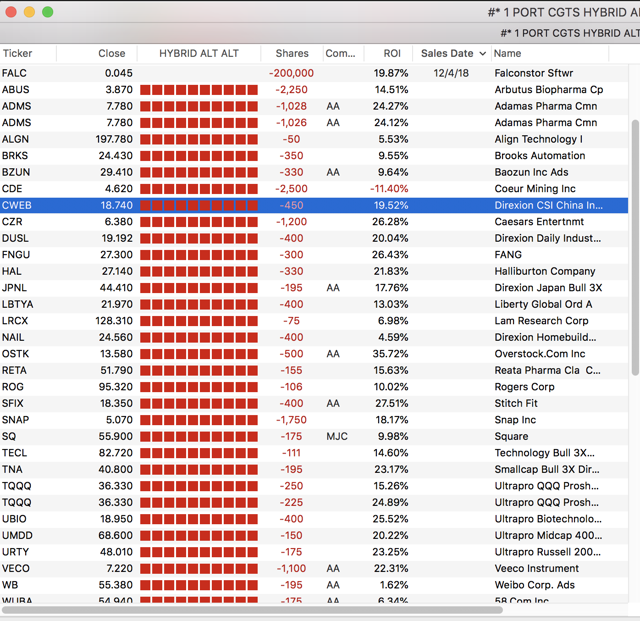Click the DUSL ticker cell

(15, 238)
